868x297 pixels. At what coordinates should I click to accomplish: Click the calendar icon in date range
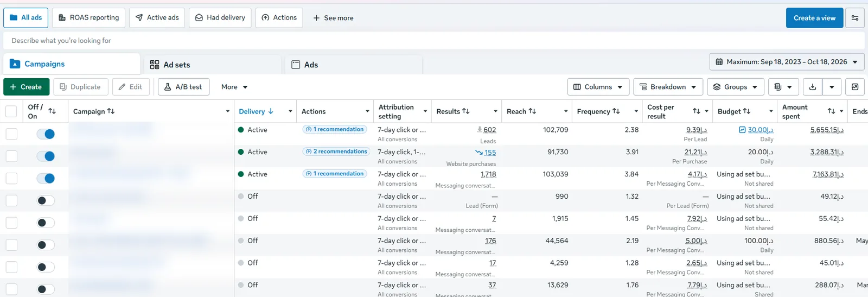719,62
